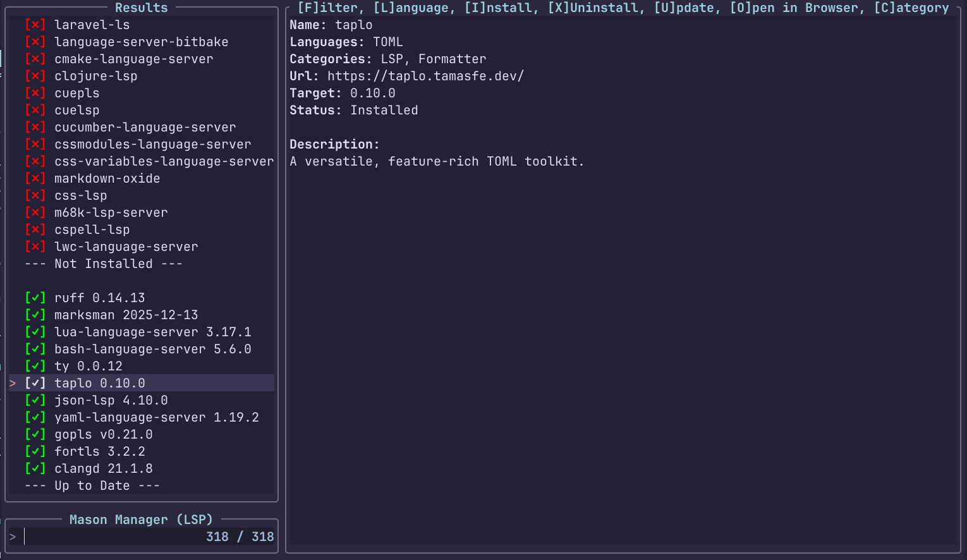This screenshot has height=560, width=967.
Task: Click the green check icon next to gopls
Action: pos(35,434)
